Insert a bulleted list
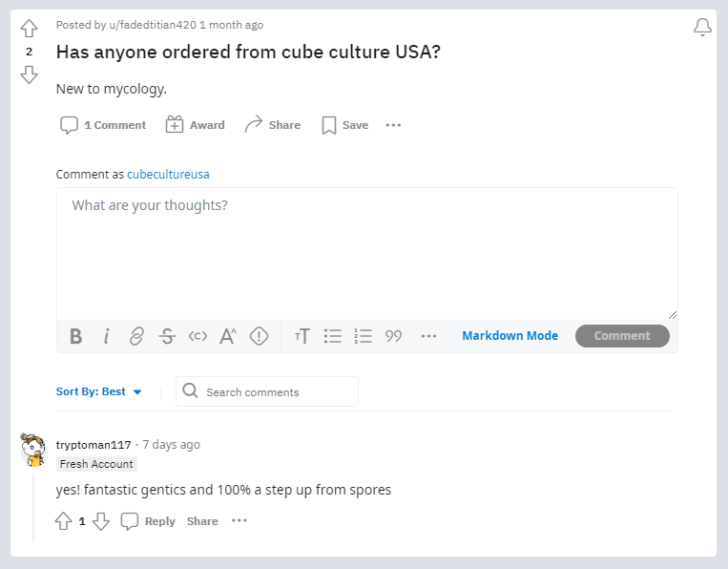The width and height of the screenshot is (728, 569). pos(333,336)
